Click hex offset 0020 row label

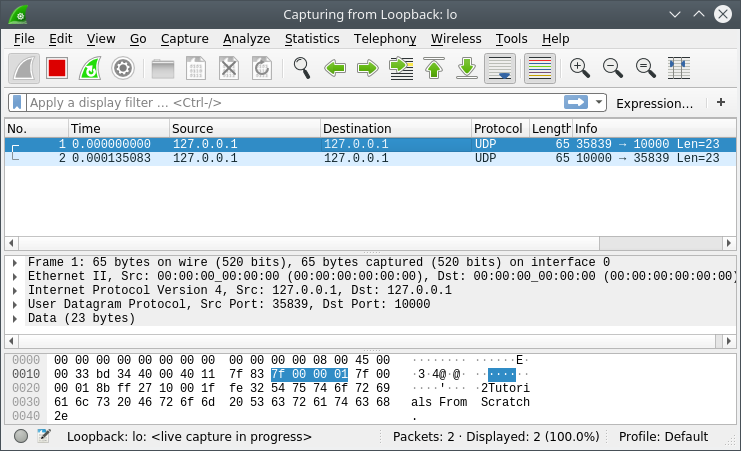click(x=26, y=388)
